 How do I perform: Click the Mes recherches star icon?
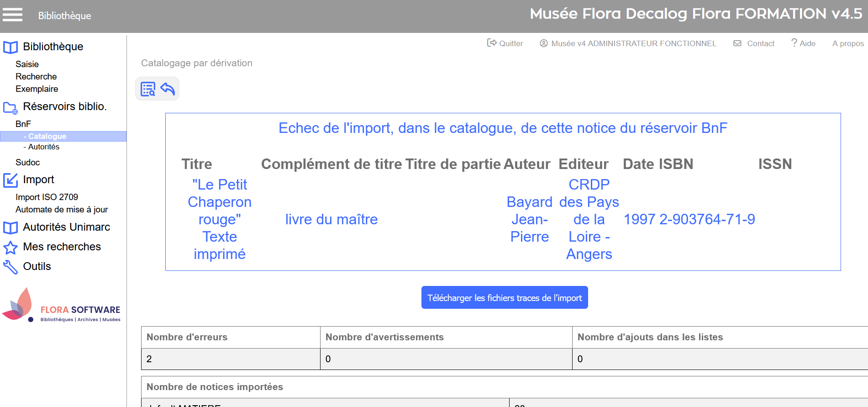pos(11,248)
